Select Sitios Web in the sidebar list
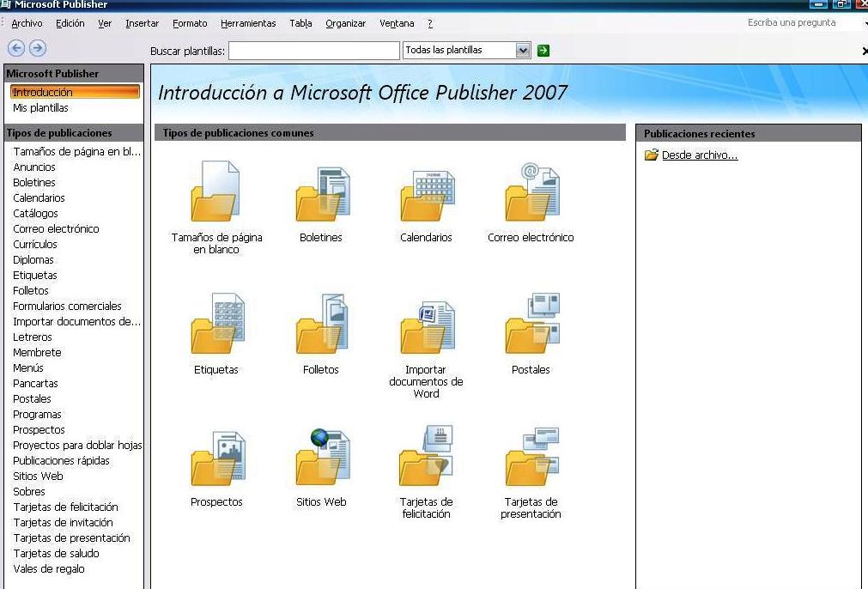This screenshot has height=589, width=868. 38,476
